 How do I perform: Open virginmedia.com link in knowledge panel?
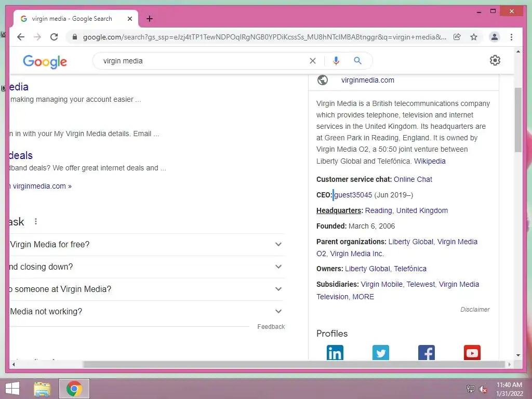[x=368, y=80]
